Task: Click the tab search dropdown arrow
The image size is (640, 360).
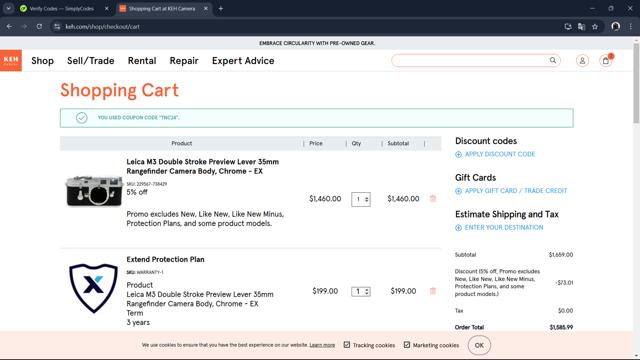Action: click(x=8, y=8)
